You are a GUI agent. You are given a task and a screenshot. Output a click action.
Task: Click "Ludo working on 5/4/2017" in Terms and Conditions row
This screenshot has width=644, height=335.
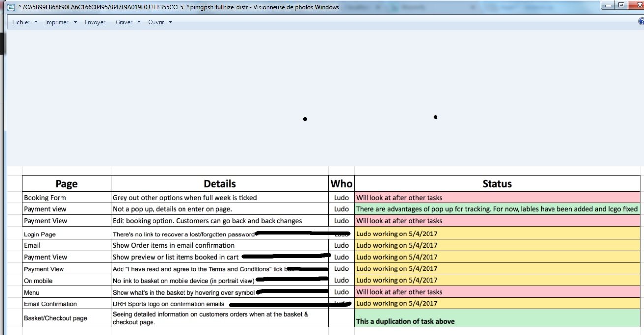click(x=497, y=269)
